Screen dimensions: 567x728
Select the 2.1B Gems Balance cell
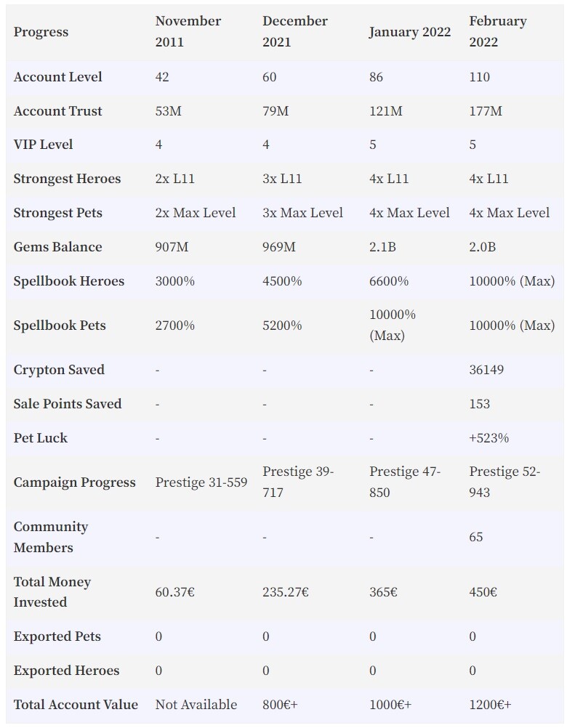pos(382,246)
